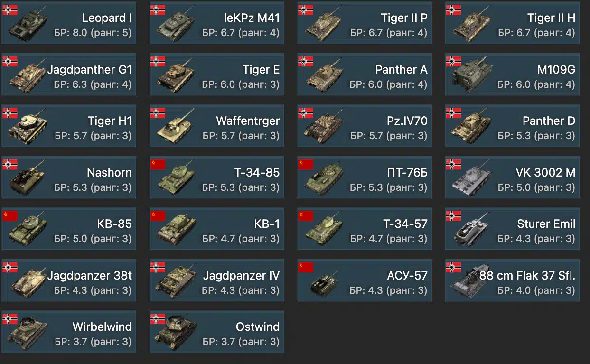Select the Jagdpanther G1 card
Image resolution: width=590 pixels, height=364 pixels.
pos(69,74)
